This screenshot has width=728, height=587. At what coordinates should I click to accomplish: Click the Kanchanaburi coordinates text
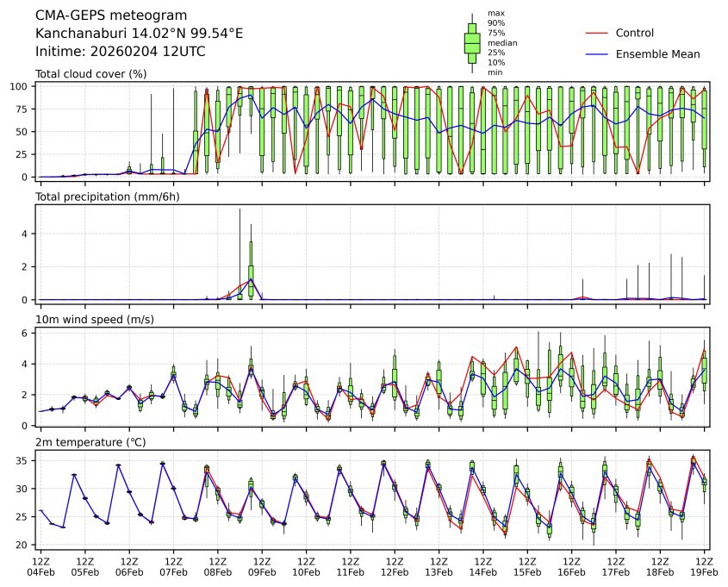(x=139, y=33)
